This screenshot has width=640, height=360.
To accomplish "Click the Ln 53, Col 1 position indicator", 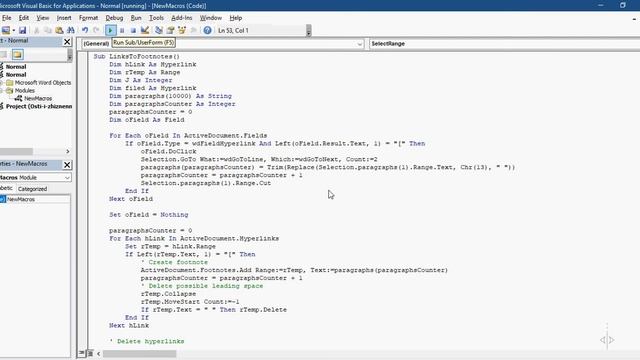I will [233, 31].
